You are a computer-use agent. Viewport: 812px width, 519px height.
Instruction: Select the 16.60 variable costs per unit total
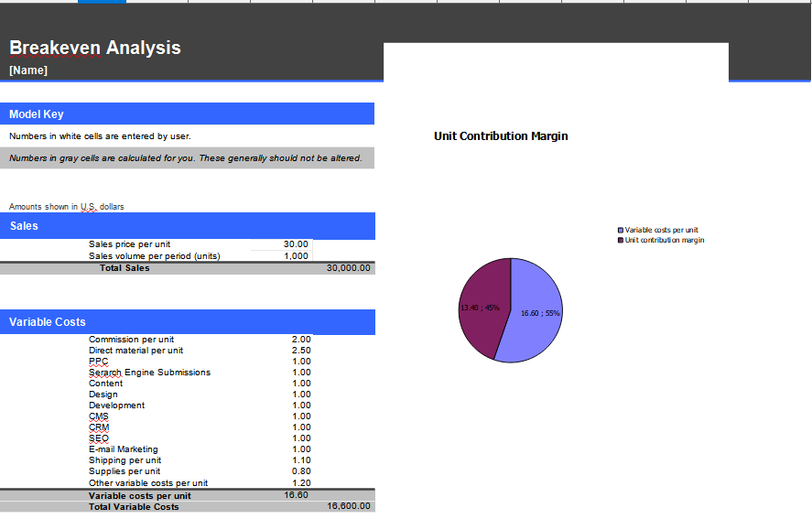[x=297, y=494]
